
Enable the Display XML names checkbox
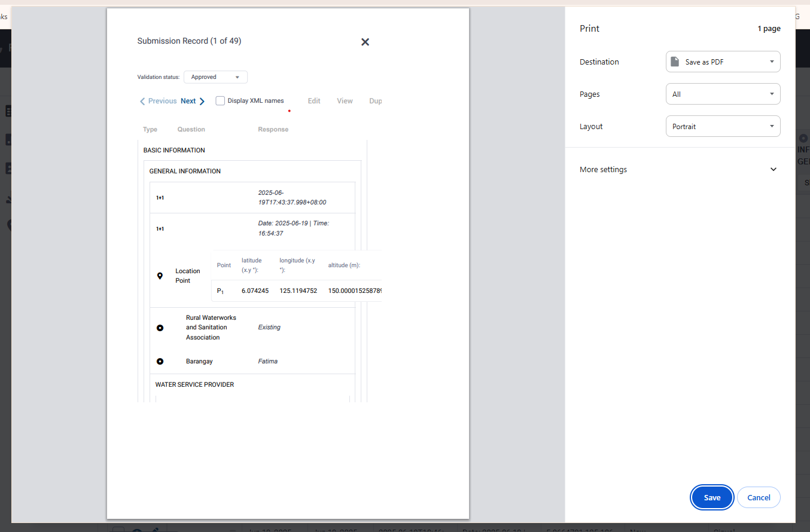pos(220,100)
